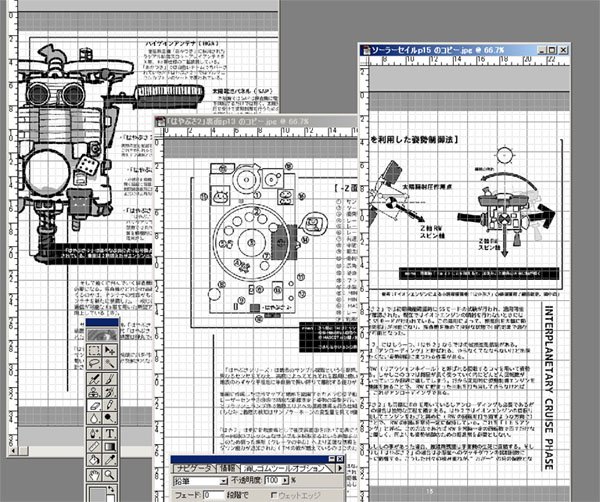Screen dimensions: 600x502
Task: Click the swap foreground/background colors arrows
Action: coord(111,489)
